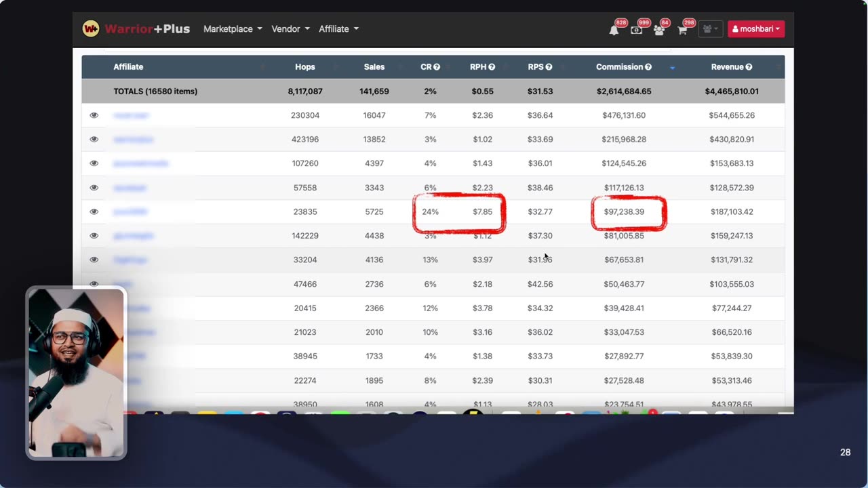Toggle the eye icon in the 423196 hops row
Viewport: 868px width, 488px height.
pyautogui.click(x=94, y=139)
